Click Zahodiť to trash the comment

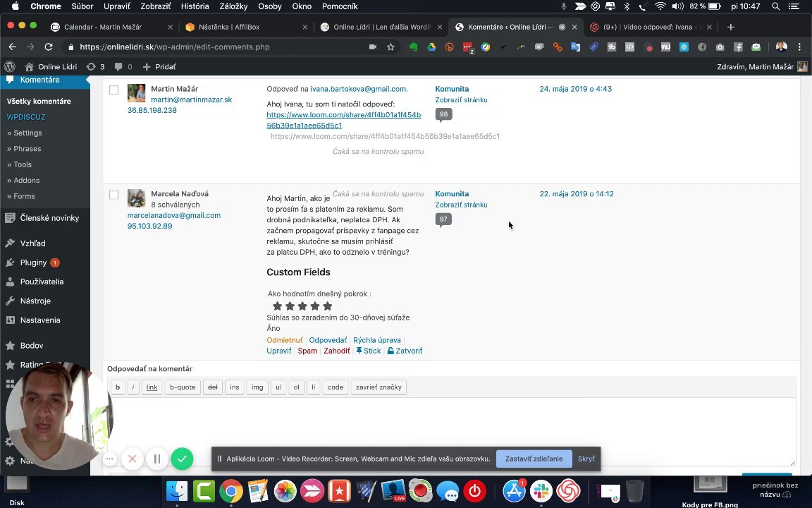[x=337, y=351]
